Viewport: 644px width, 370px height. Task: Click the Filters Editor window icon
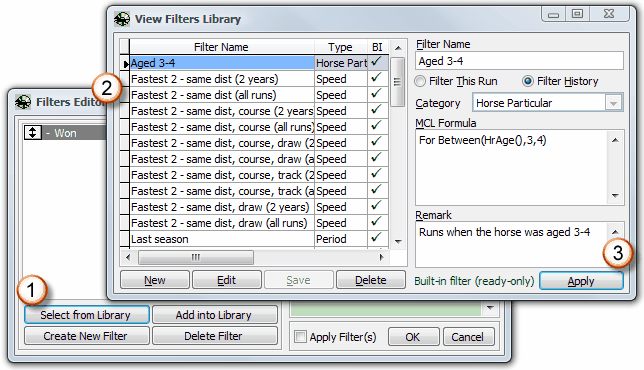pos(23,102)
